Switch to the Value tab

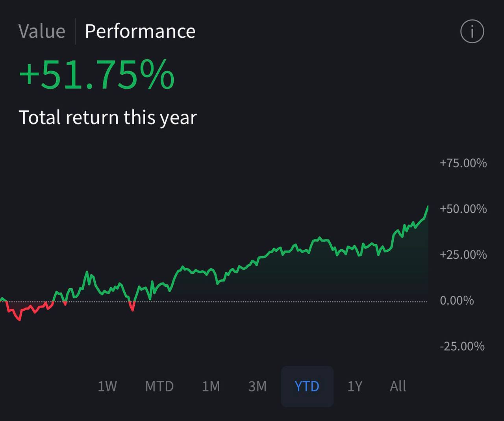[x=42, y=31]
